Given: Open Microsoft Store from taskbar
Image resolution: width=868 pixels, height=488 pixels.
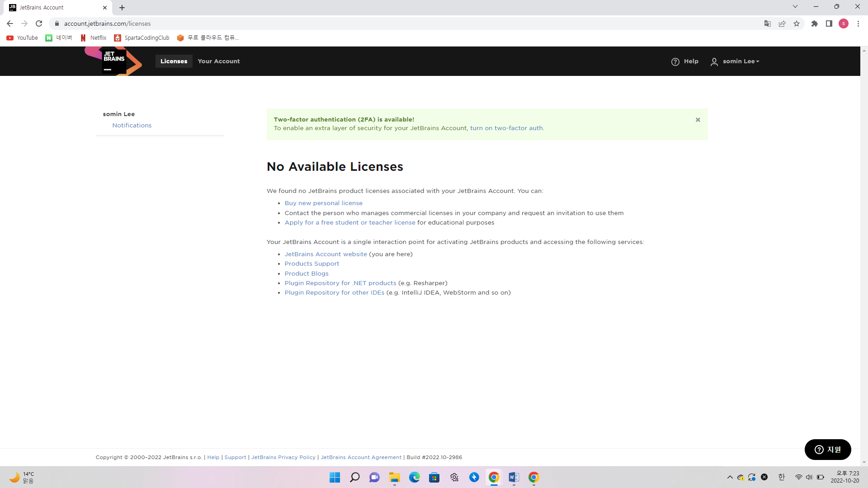Looking at the screenshot, I should (434, 477).
